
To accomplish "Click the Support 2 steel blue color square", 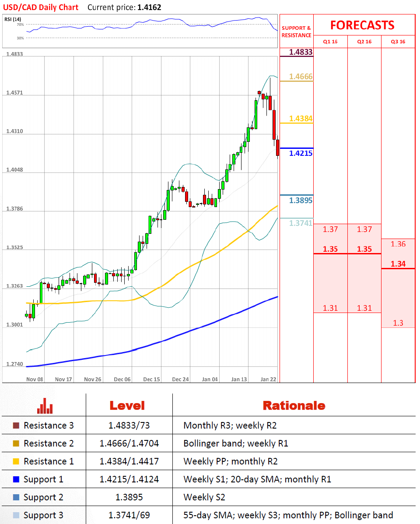I will (x=16, y=497).
